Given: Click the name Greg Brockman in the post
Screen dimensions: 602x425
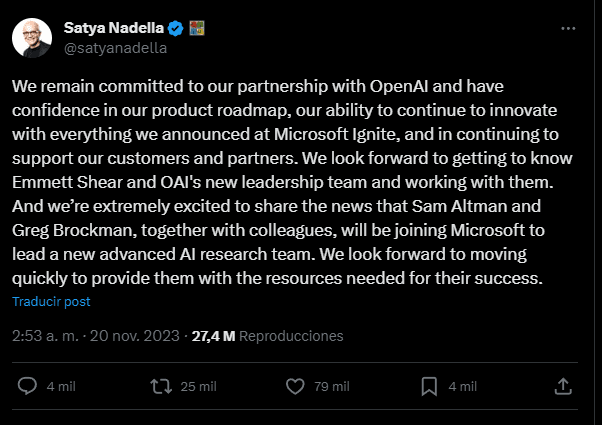Looking at the screenshot, I should [x=70, y=235].
